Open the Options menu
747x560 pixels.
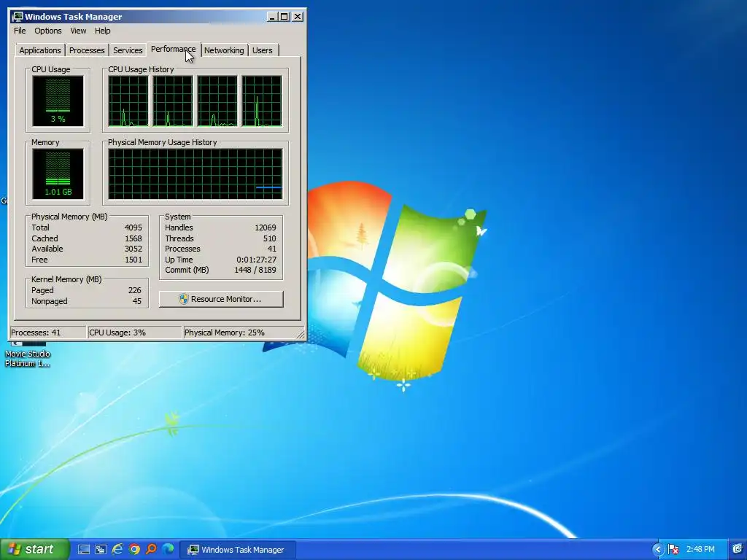coord(47,31)
